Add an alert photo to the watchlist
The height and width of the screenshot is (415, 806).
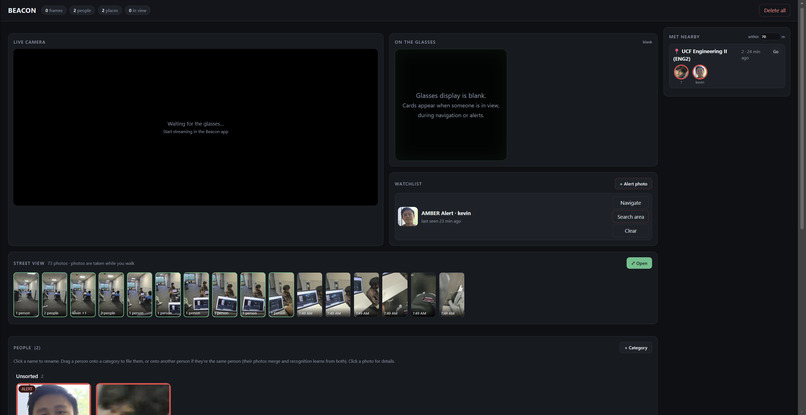tap(633, 184)
